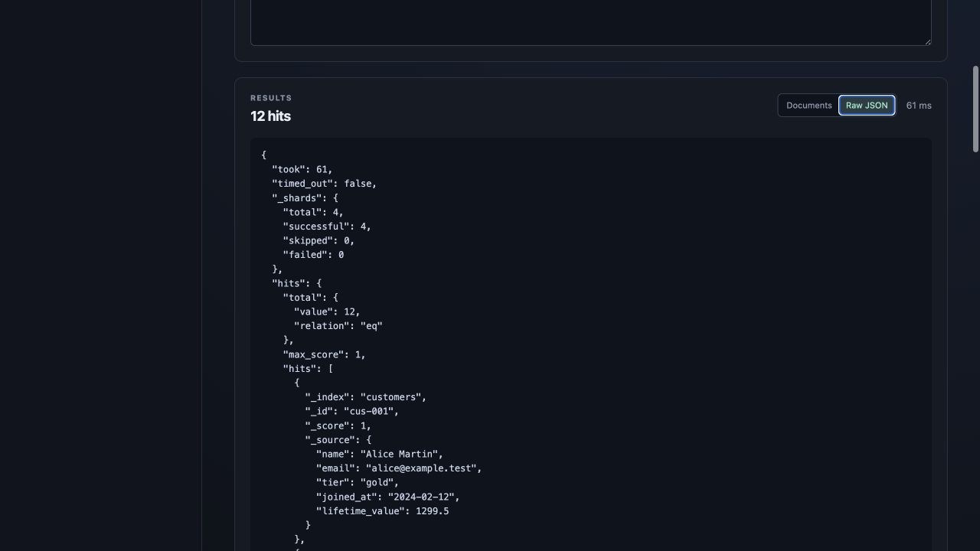Click the "took": 61 line
This screenshot has height=551, width=980.
pyautogui.click(x=302, y=169)
